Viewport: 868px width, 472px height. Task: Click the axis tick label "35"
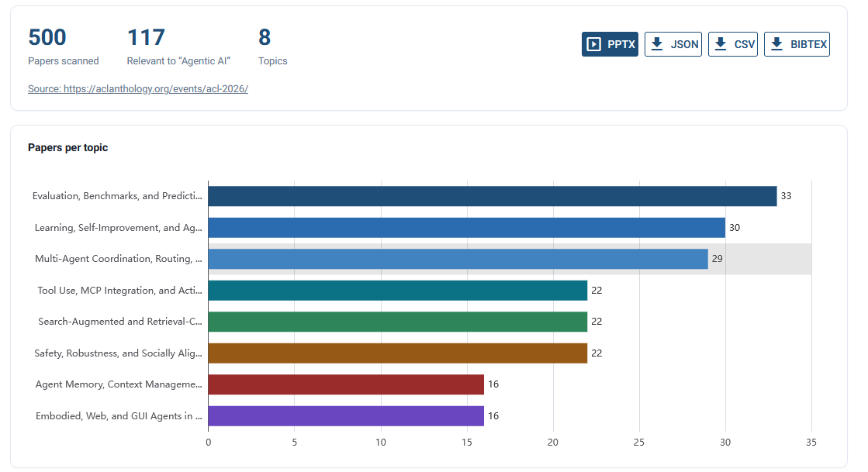tap(811, 442)
